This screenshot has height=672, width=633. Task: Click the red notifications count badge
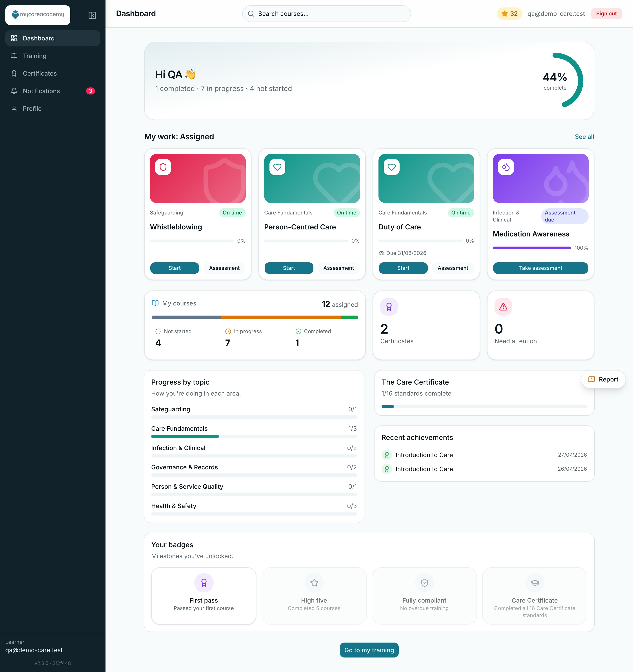pos(90,91)
